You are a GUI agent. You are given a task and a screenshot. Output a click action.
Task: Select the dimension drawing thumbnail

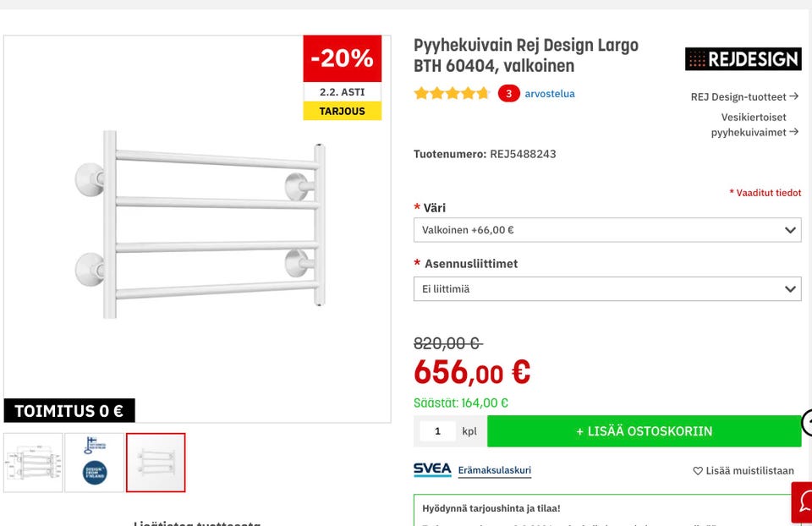tap(33, 463)
